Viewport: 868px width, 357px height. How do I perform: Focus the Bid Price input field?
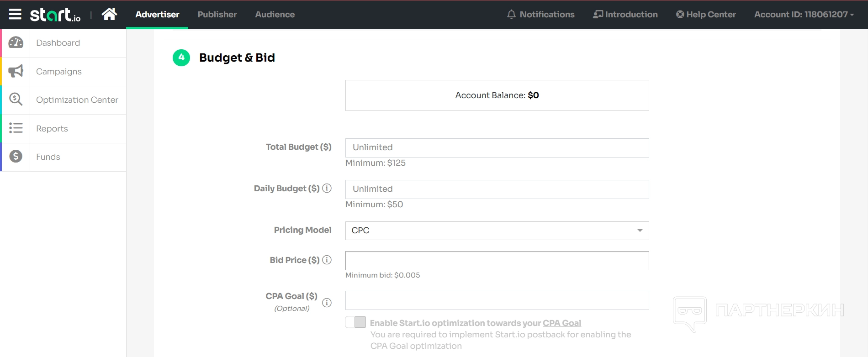[x=497, y=261]
